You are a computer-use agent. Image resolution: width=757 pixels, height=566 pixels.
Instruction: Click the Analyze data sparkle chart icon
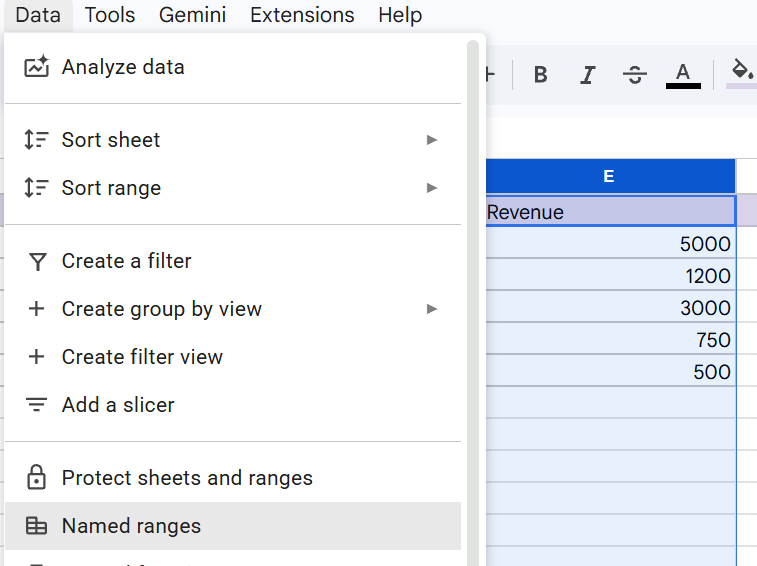coord(37,67)
